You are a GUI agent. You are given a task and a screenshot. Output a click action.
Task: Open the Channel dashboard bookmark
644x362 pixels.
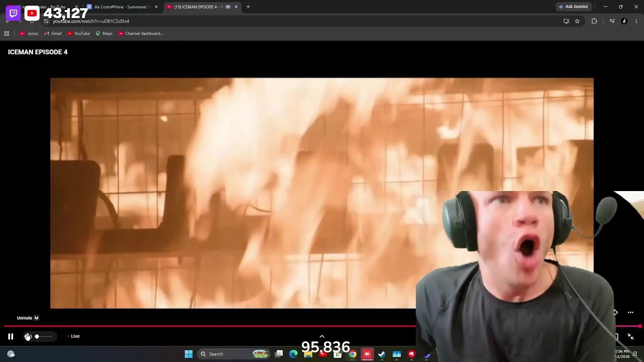pos(140,34)
